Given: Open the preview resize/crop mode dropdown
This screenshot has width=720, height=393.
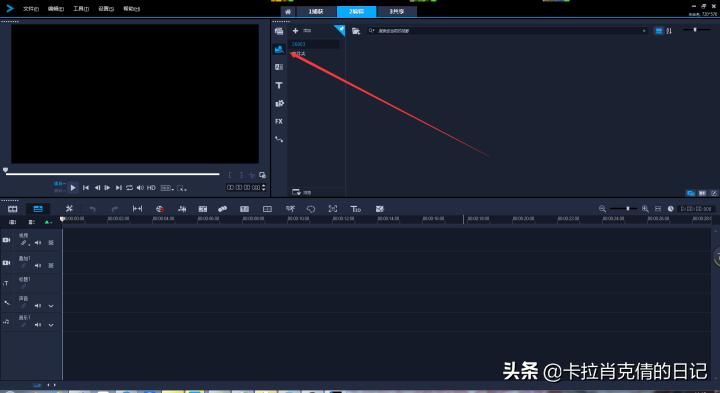Looking at the screenshot, I should (x=182, y=188).
